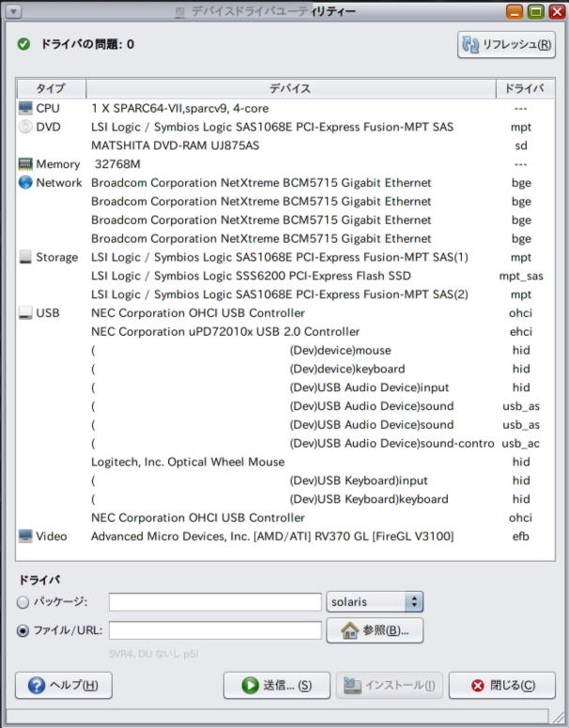Sort by the ドライバ column header

525,88
